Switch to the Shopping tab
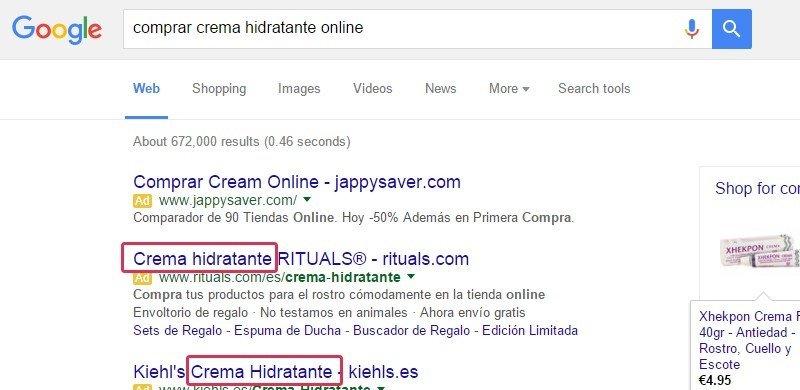The height and width of the screenshot is (390, 800). [x=219, y=89]
